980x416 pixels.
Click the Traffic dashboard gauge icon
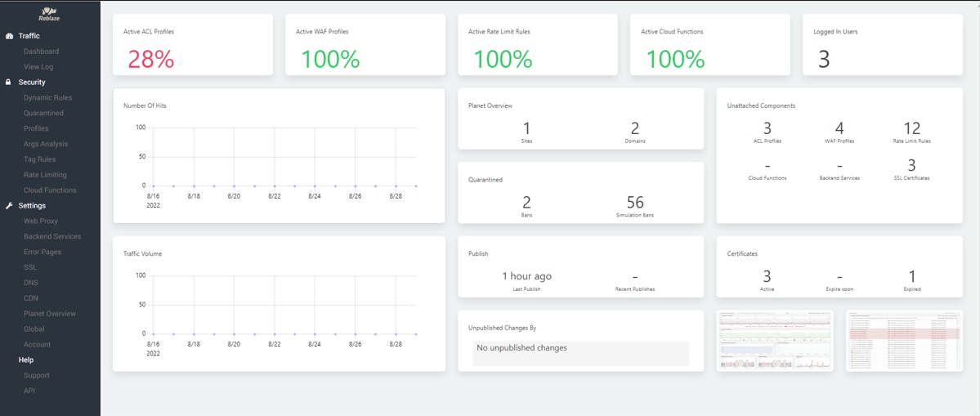[9, 36]
